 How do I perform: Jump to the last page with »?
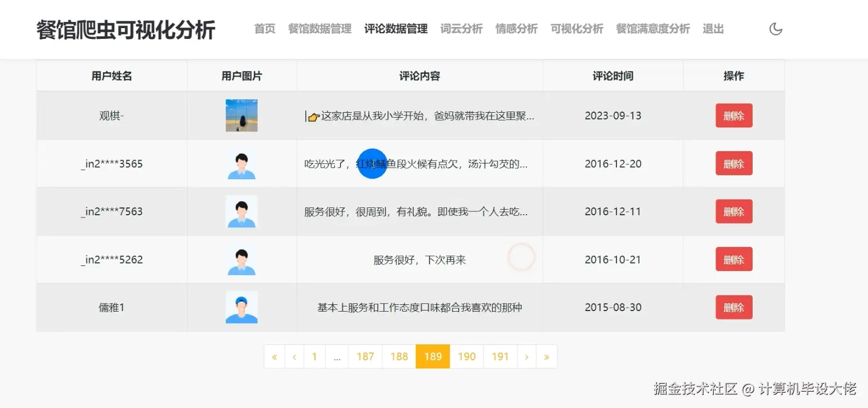547,356
